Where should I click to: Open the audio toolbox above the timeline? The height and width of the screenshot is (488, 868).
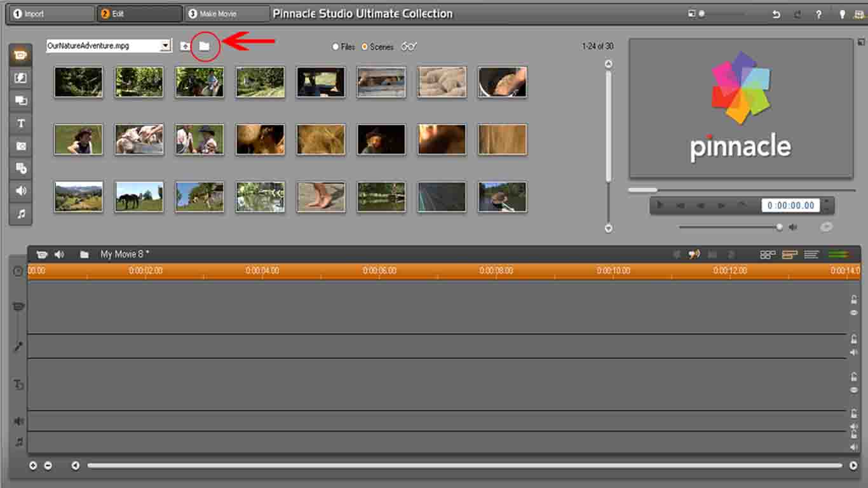[59, 254]
